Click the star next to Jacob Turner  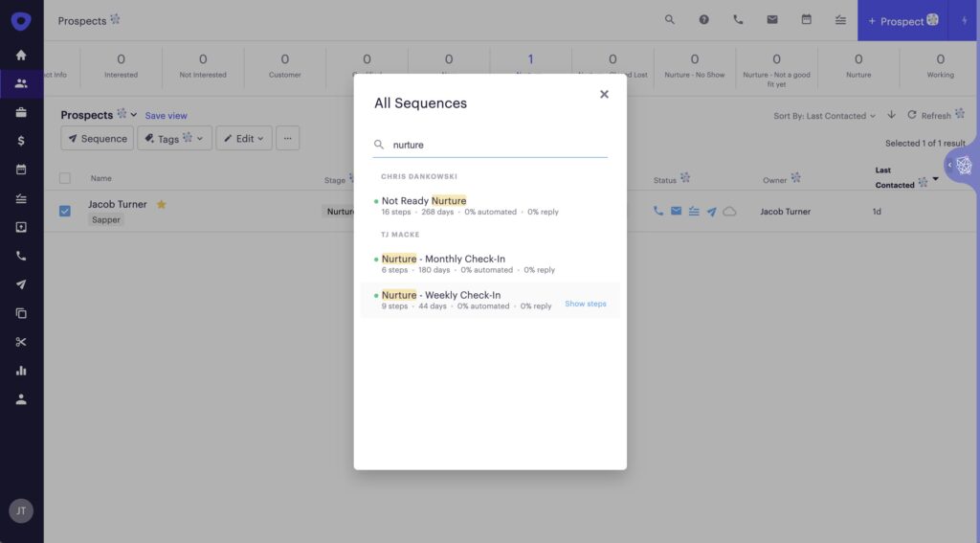161,205
